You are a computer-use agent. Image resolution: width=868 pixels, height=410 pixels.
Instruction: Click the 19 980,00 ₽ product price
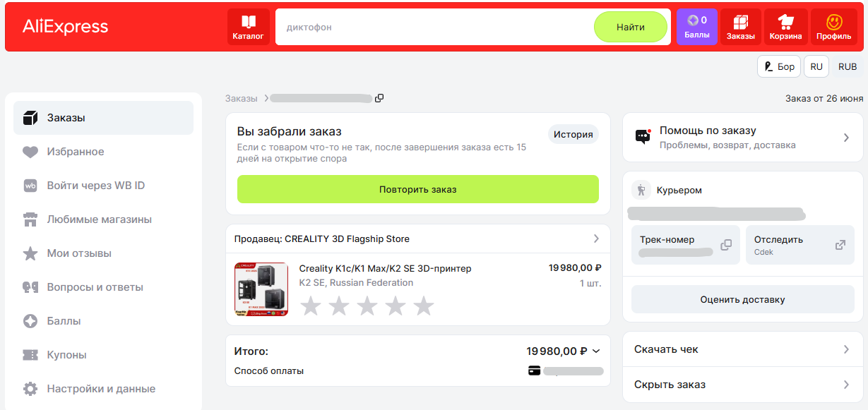pos(575,267)
